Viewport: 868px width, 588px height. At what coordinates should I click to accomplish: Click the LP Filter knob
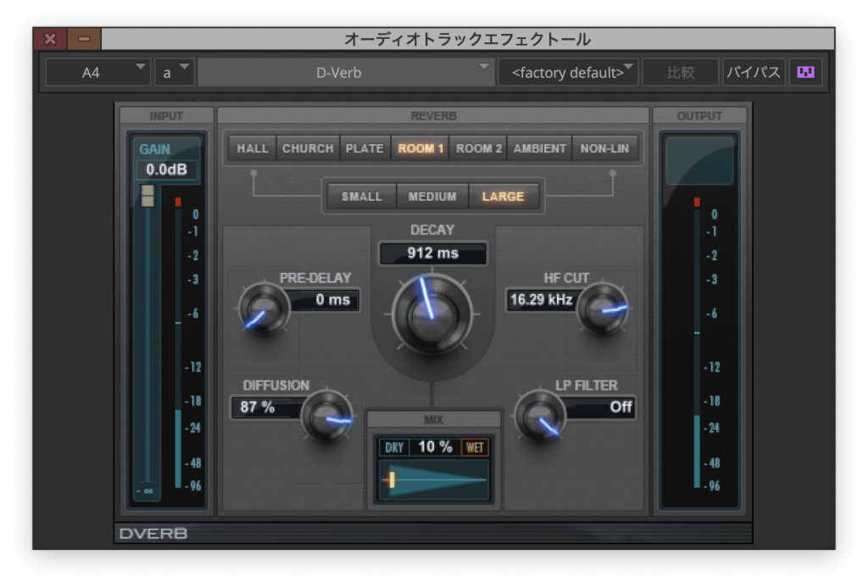pos(540,416)
